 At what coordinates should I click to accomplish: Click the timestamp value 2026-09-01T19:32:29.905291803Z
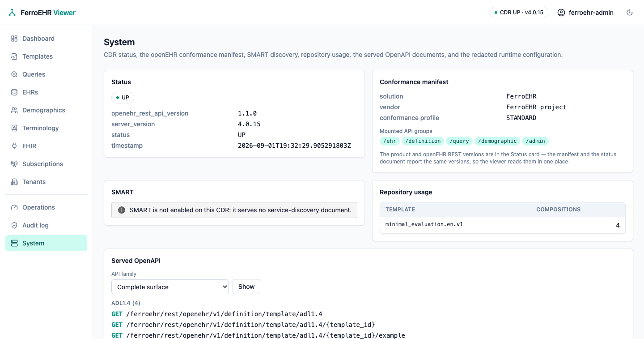coord(294,146)
